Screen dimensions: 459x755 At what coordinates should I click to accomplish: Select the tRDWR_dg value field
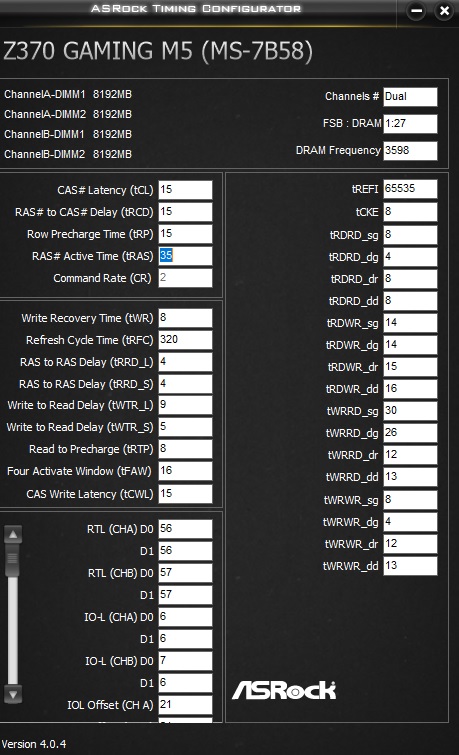[x=410, y=345]
